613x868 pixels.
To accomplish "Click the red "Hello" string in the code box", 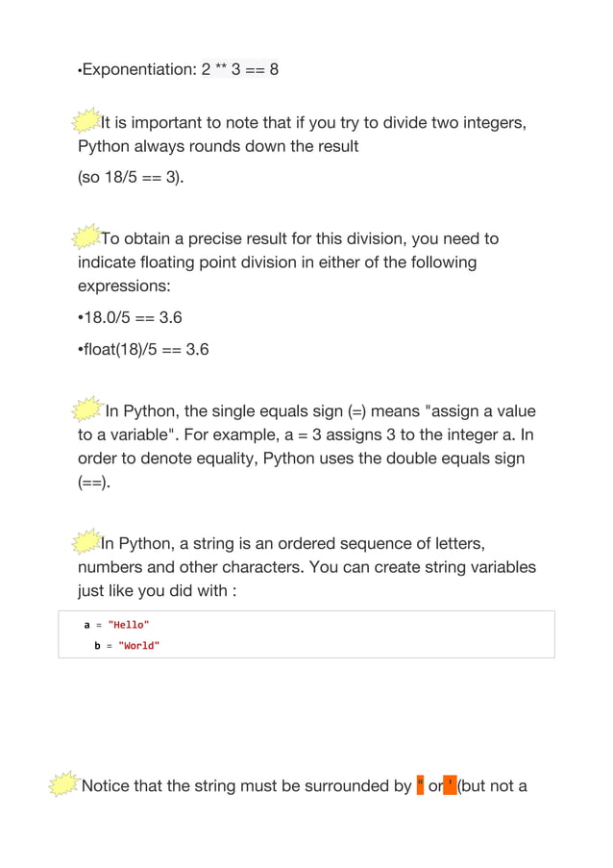I will (x=129, y=625).
